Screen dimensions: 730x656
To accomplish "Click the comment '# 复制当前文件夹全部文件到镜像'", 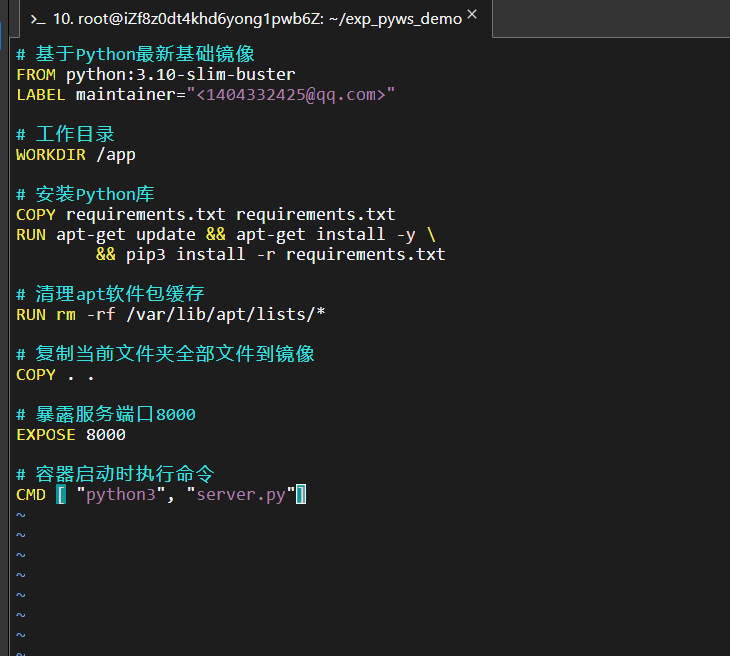I will [165, 354].
